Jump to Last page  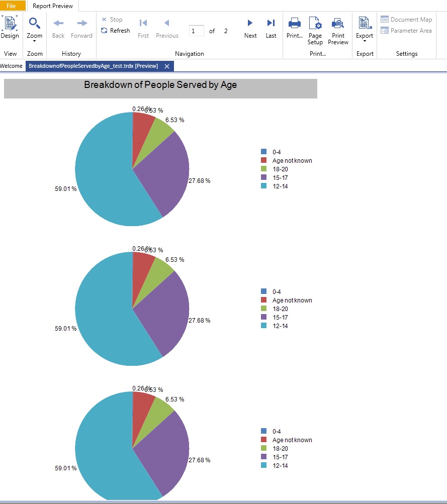tap(271, 28)
